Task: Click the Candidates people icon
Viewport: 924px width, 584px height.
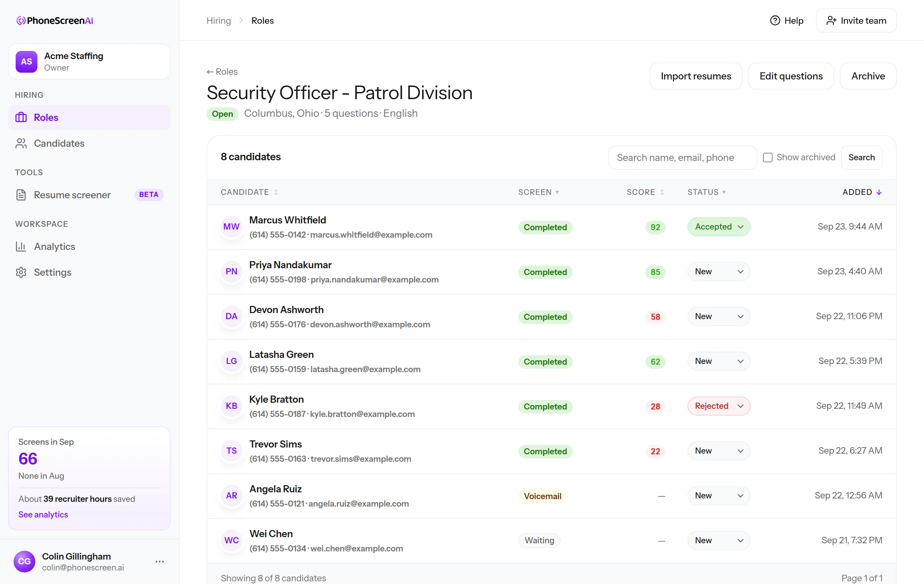Action: tap(21, 143)
